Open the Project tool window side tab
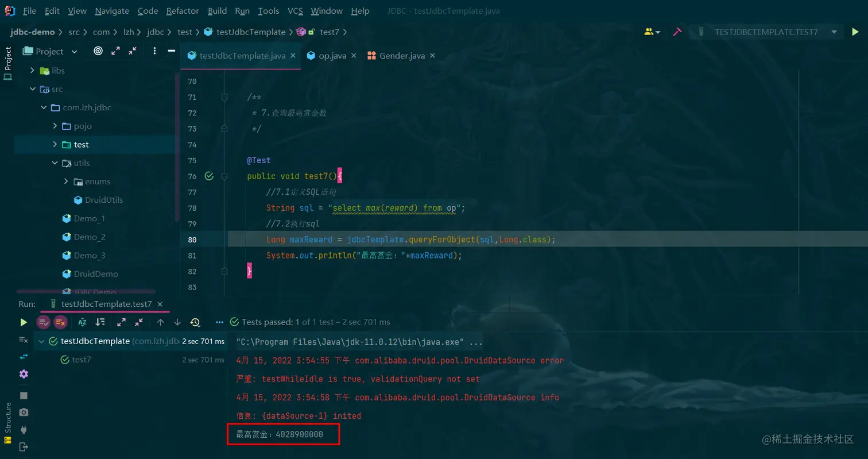 click(8, 63)
